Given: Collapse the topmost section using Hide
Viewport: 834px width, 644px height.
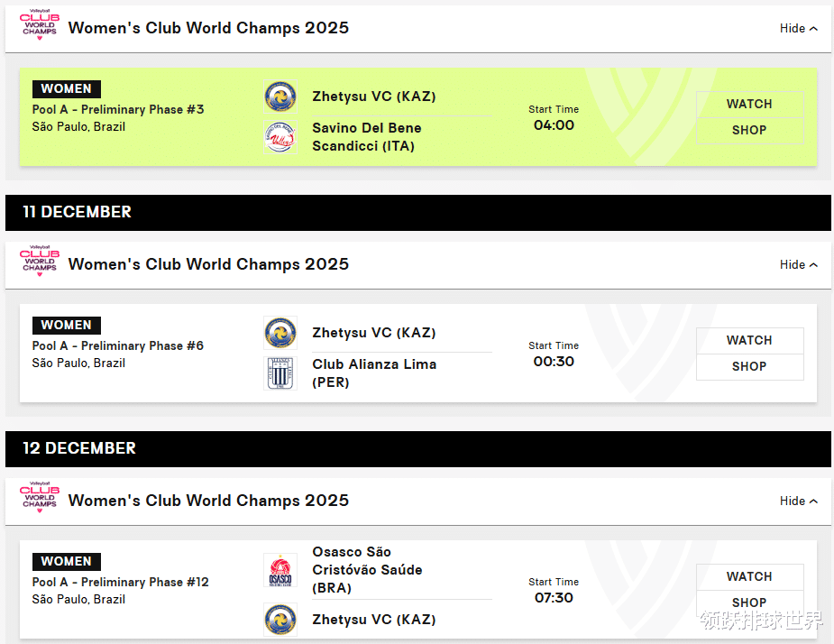Looking at the screenshot, I should coord(798,28).
